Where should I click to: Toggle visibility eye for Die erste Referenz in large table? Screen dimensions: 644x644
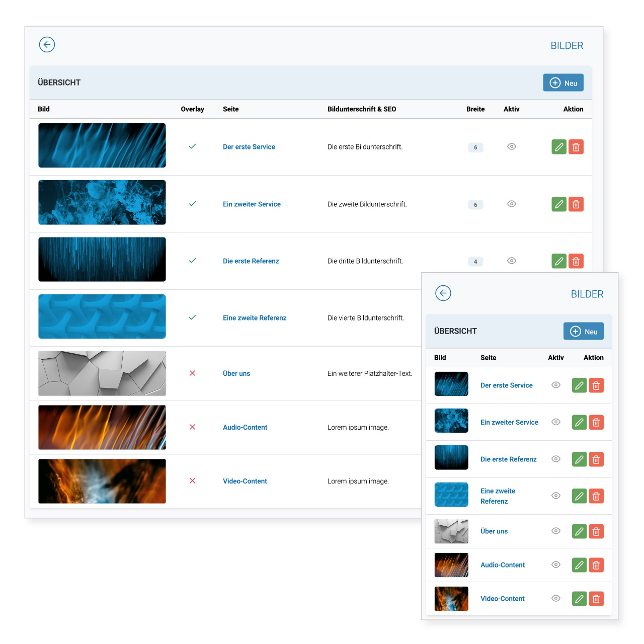(x=512, y=261)
